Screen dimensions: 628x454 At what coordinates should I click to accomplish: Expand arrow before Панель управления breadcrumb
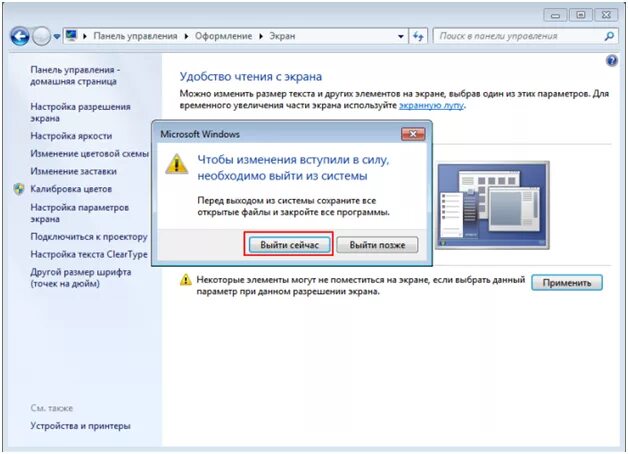85,36
